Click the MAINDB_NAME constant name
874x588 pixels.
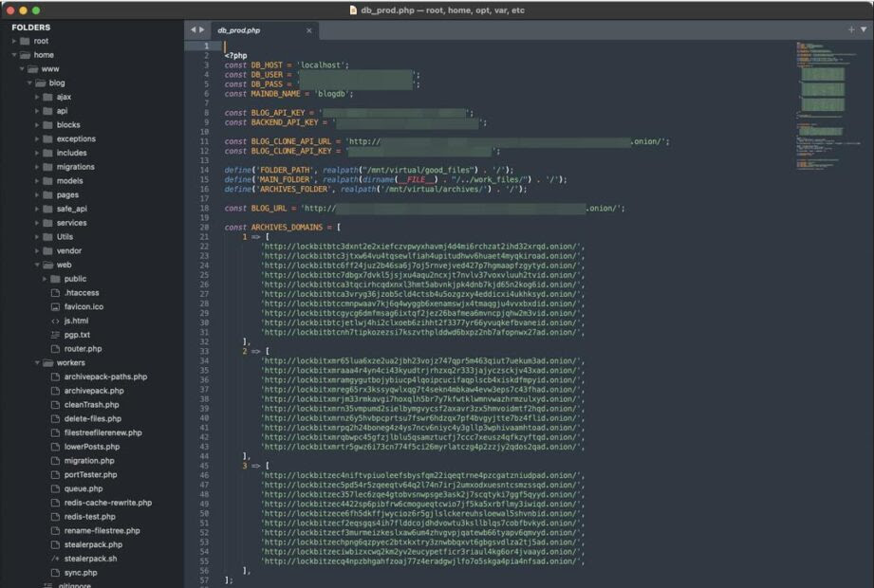275,94
